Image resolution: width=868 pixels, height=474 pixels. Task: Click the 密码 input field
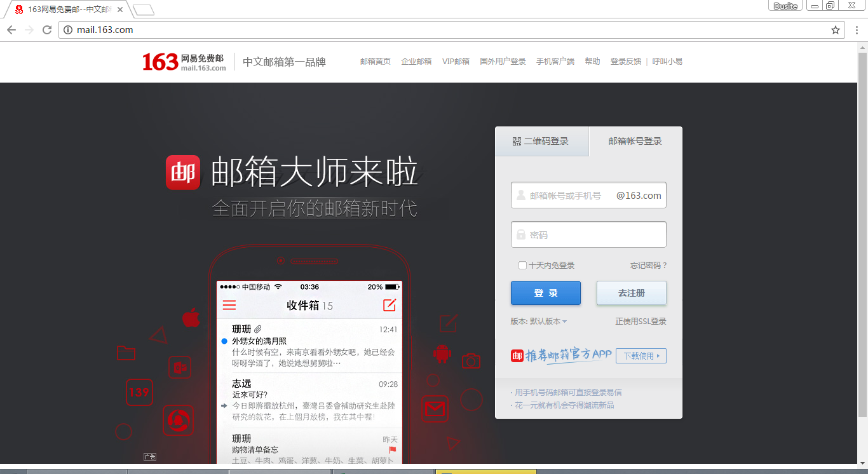588,234
